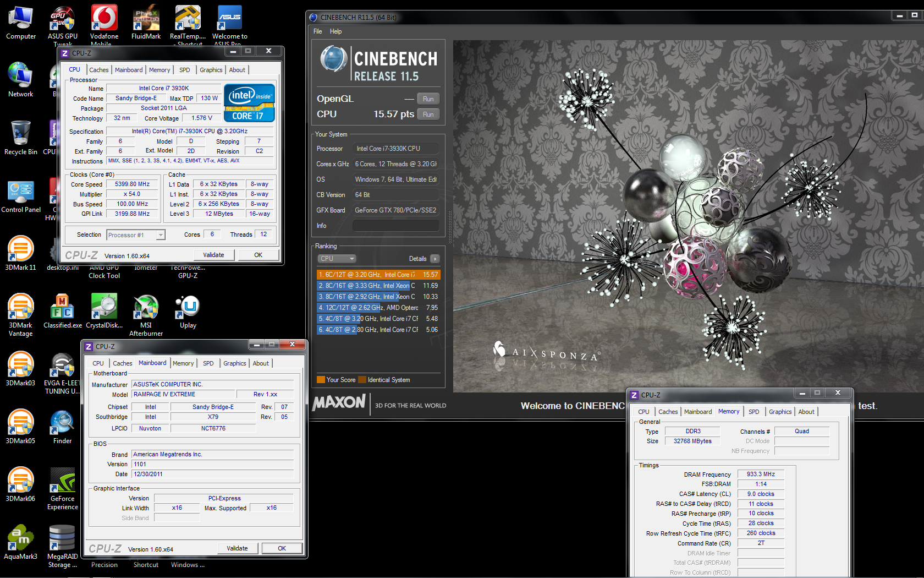Click the Identical System legend swatch
This screenshot has width=924, height=578.
pyautogui.click(x=362, y=380)
